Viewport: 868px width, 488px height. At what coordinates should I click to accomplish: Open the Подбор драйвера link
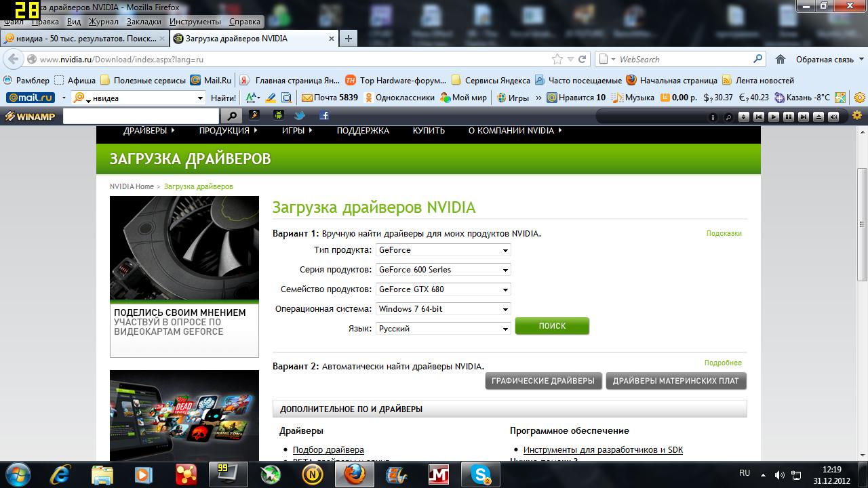[328, 449]
